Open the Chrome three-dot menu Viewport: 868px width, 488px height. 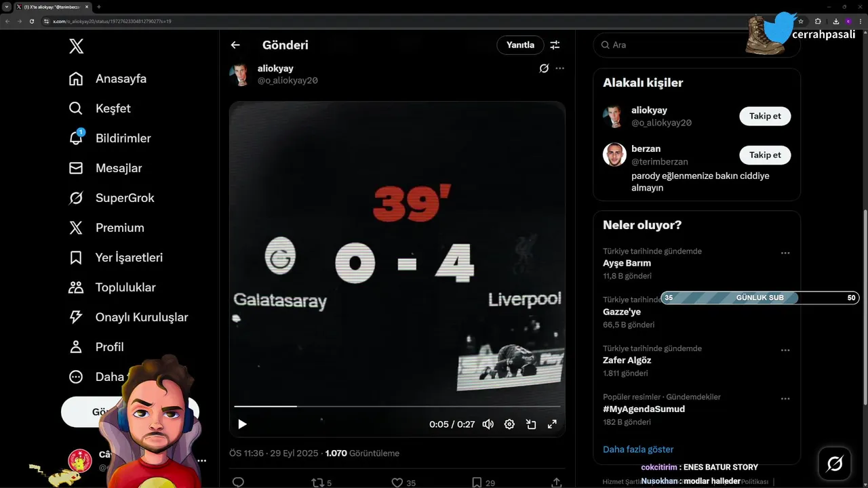(861, 21)
